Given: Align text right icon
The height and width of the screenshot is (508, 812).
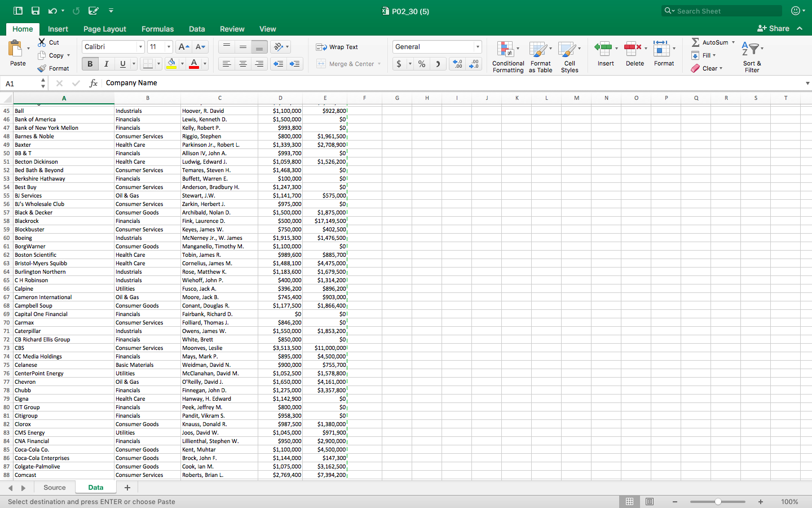Looking at the screenshot, I should pyautogui.click(x=259, y=64).
